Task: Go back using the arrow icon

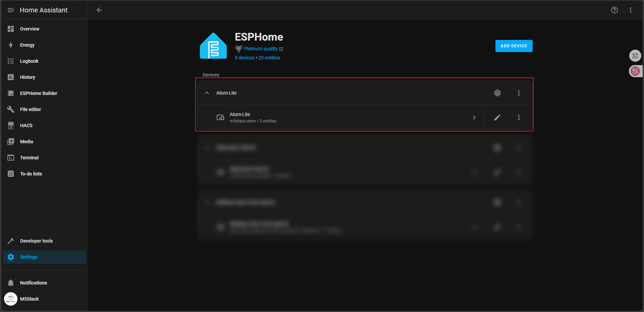Action: tap(99, 10)
